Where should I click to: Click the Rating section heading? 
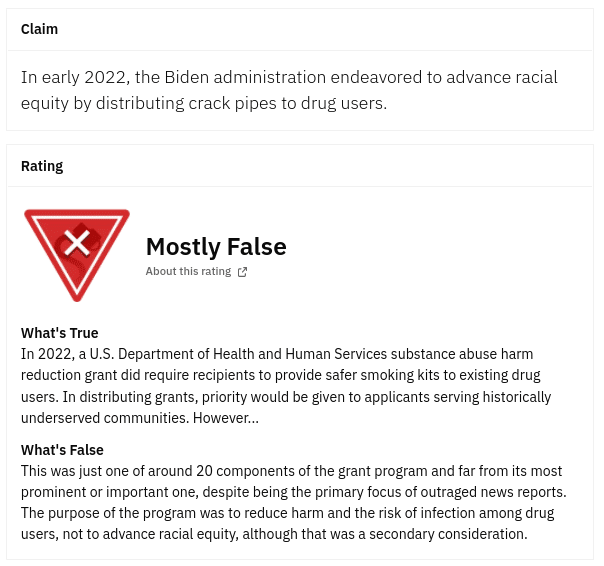[42, 166]
